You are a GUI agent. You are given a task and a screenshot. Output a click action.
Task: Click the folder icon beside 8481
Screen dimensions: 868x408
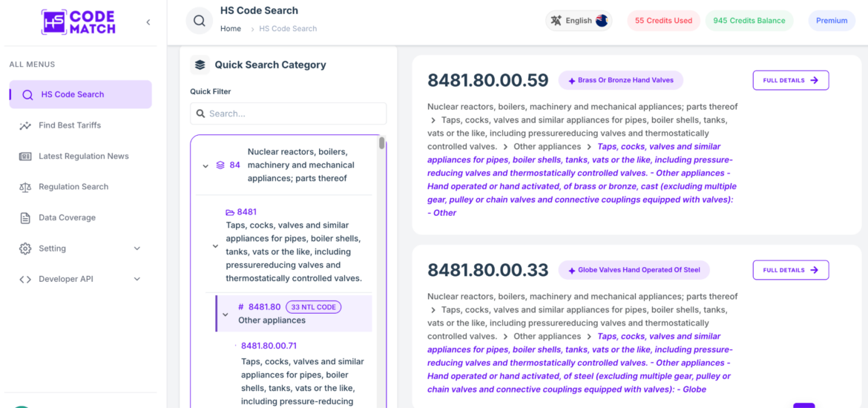(x=230, y=212)
